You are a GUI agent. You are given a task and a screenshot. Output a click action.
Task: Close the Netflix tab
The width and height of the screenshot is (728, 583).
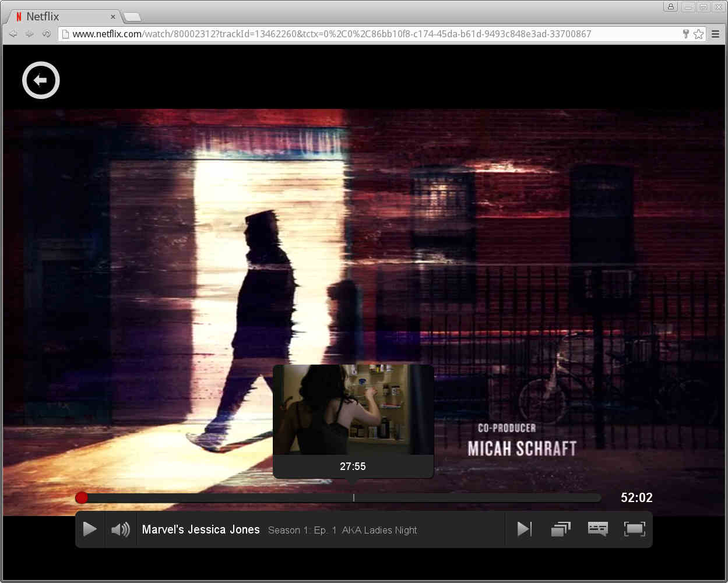coord(113,17)
